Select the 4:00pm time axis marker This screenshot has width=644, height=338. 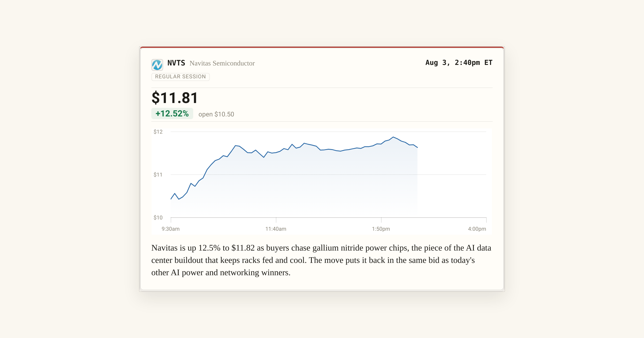[477, 229]
